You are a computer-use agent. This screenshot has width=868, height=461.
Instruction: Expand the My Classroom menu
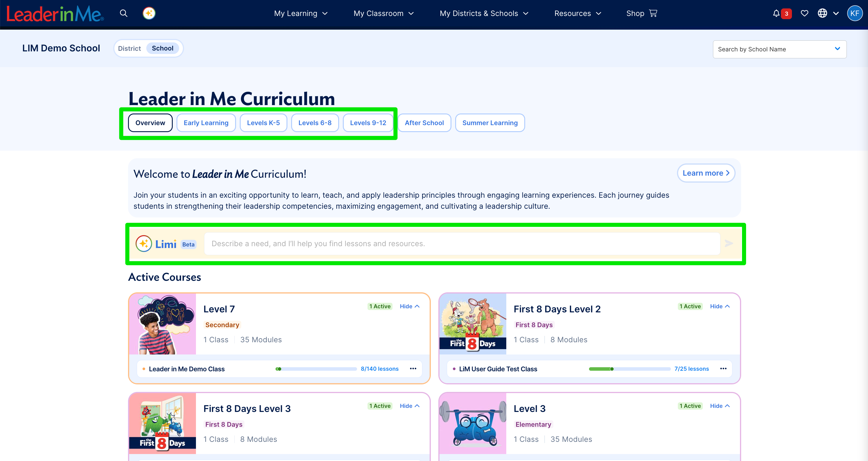pos(383,13)
